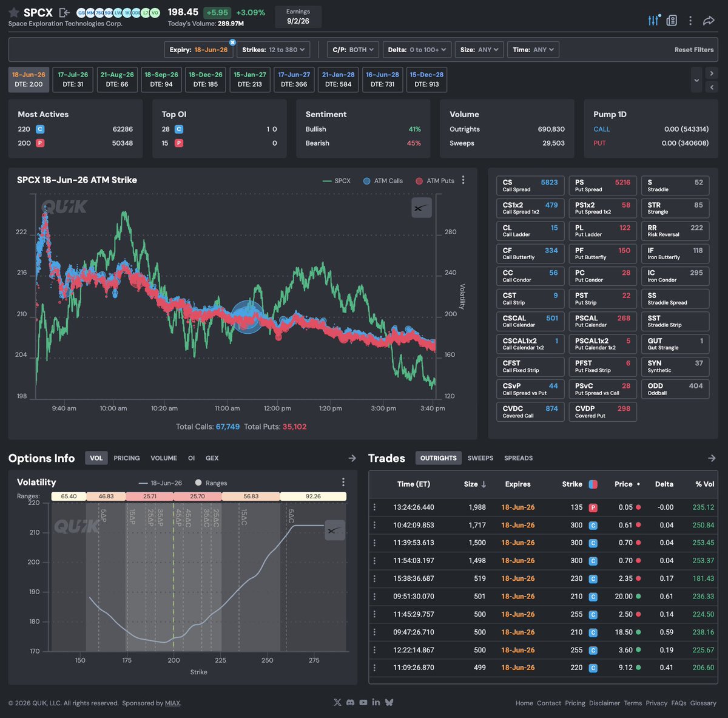Screen dimensions: 728x718
Task: Toggle ATM Calls series in legend
Action: [x=383, y=181]
